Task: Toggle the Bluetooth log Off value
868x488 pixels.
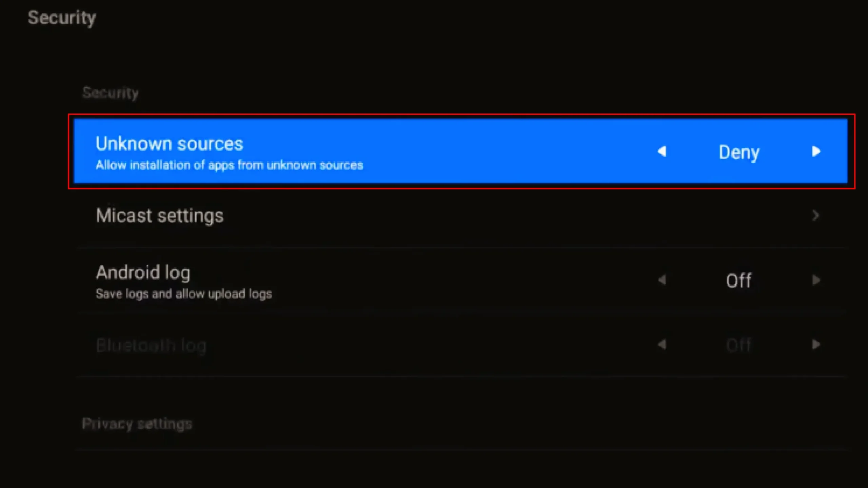Action: (x=739, y=345)
